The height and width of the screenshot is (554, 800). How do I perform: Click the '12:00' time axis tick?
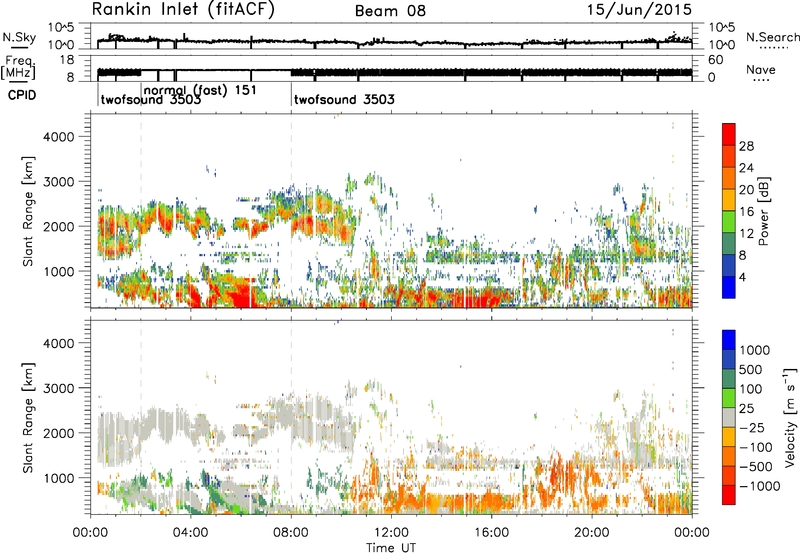(391, 533)
